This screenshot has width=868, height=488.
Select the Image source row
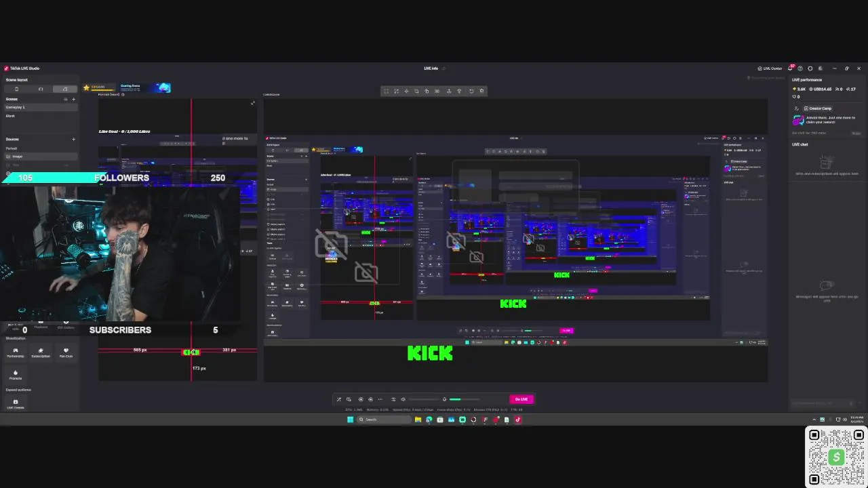click(41, 157)
